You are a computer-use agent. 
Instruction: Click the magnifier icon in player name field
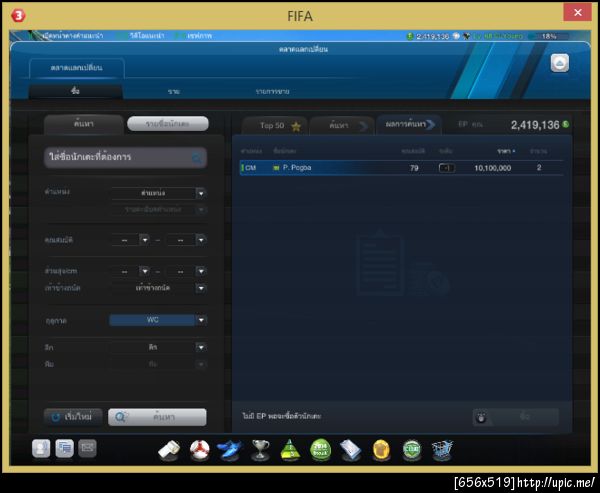point(197,158)
